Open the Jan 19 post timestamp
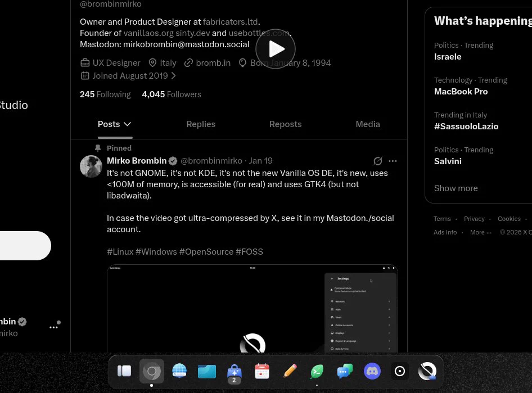The width and height of the screenshot is (532, 393). pyautogui.click(x=260, y=161)
